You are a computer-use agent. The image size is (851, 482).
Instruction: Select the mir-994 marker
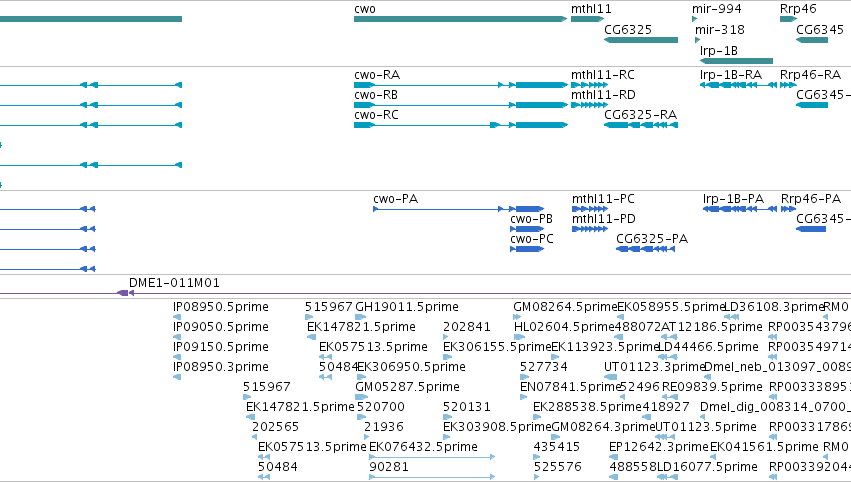click(695, 19)
